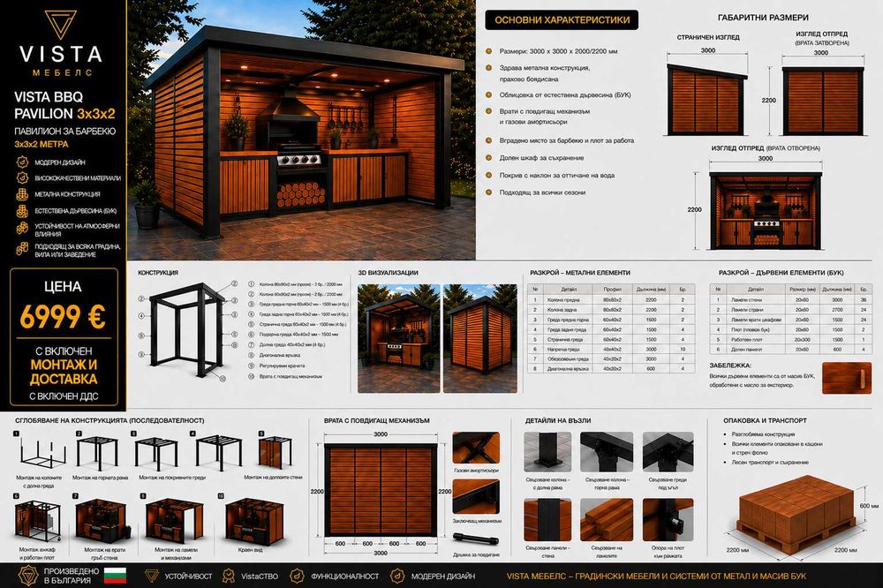The width and height of the screenshot is (883, 588).
Task: Click the footer icon beside "Устойчивост"
Action: pos(152,576)
